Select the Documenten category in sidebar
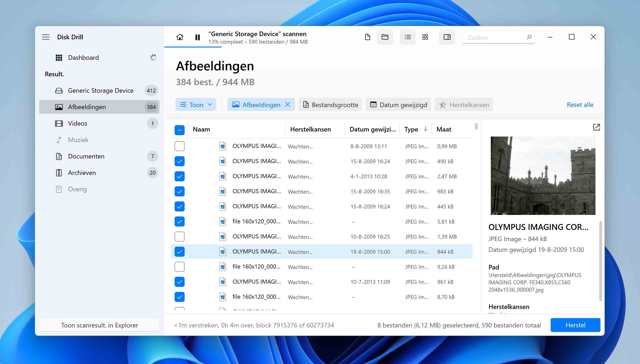640x364 pixels. (86, 156)
